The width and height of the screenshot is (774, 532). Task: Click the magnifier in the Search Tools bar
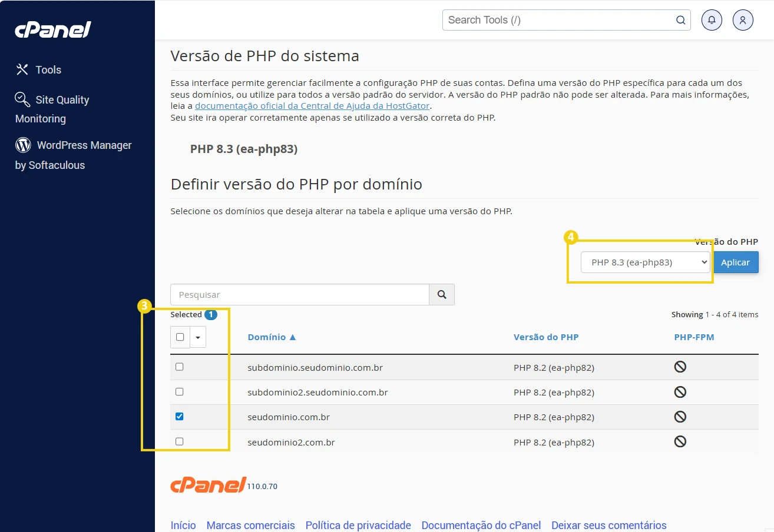coord(681,19)
